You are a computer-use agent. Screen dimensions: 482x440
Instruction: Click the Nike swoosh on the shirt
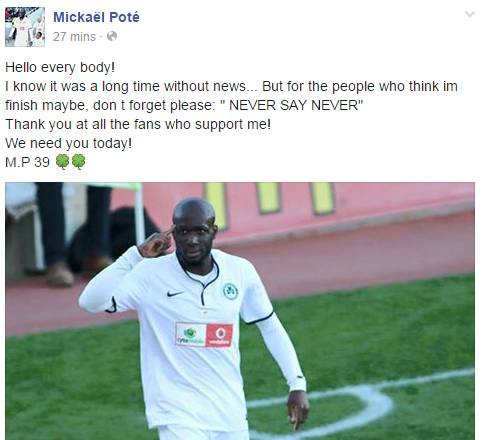click(176, 293)
